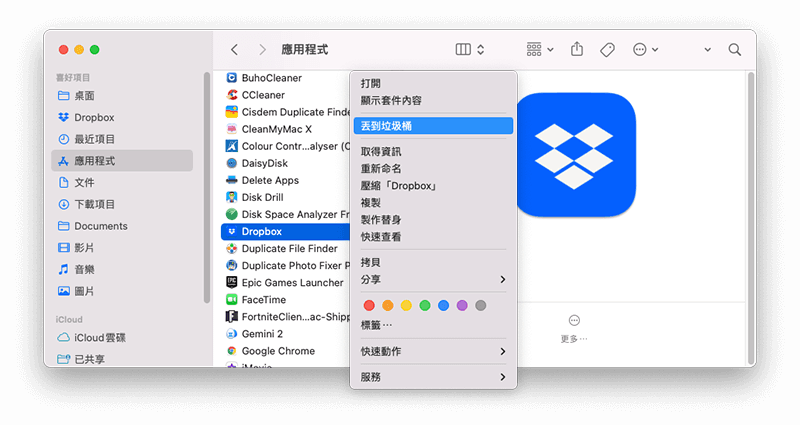Screen dimensions: 800x425
Task: Choose 打開 from the context menu
Action: [433, 83]
